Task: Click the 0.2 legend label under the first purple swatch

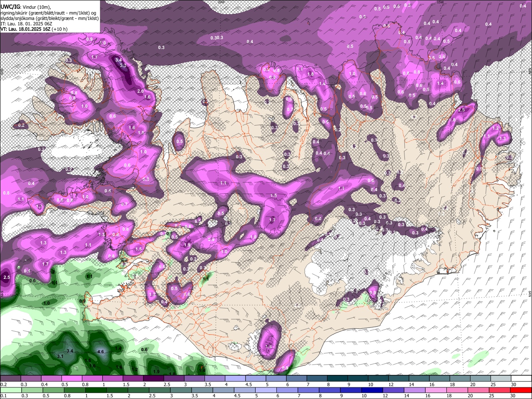Action: [x=3, y=384]
